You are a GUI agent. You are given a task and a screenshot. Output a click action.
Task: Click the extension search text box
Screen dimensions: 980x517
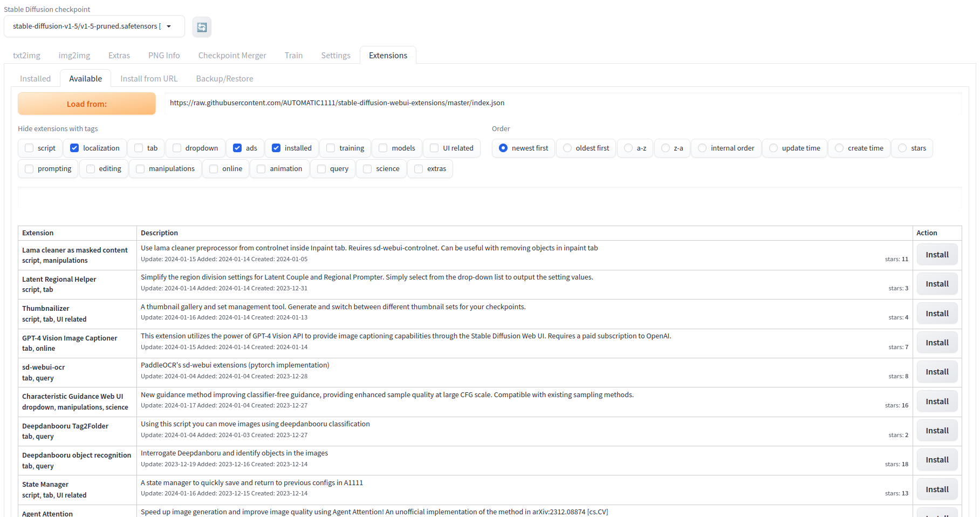pyautogui.click(x=490, y=198)
